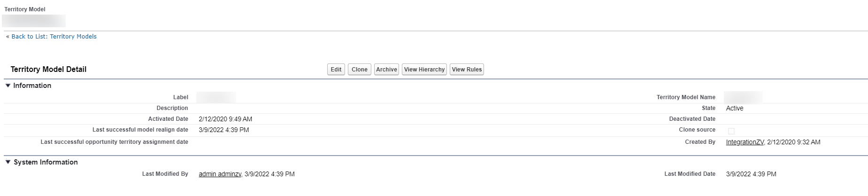Image resolution: width=868 pixels, height=196 pixels.
Task: Toggle the Clone source checkbox
Action: pyautogui.click(x=731, y=131)
